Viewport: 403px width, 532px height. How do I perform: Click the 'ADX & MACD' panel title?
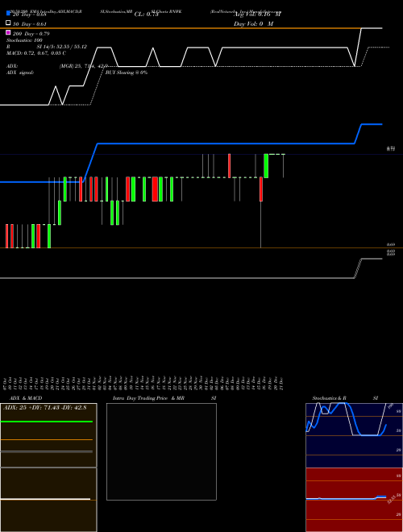pos(26,398)
